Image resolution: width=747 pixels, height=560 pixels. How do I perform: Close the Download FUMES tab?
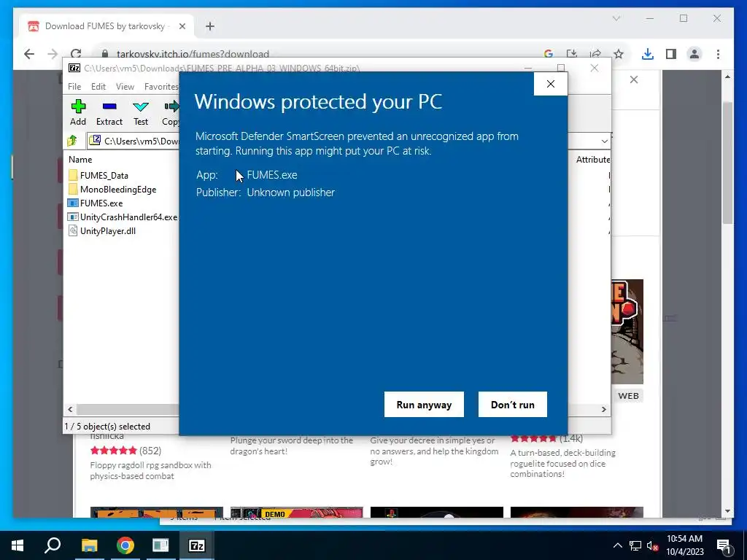[x=182, y=26]
